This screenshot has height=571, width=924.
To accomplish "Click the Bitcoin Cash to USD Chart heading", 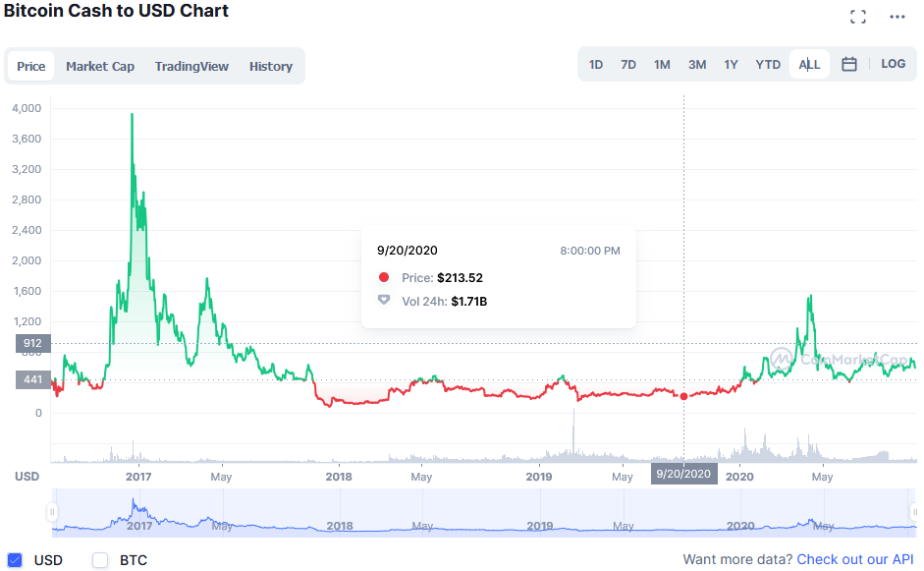I will click(x=116, y=11).
